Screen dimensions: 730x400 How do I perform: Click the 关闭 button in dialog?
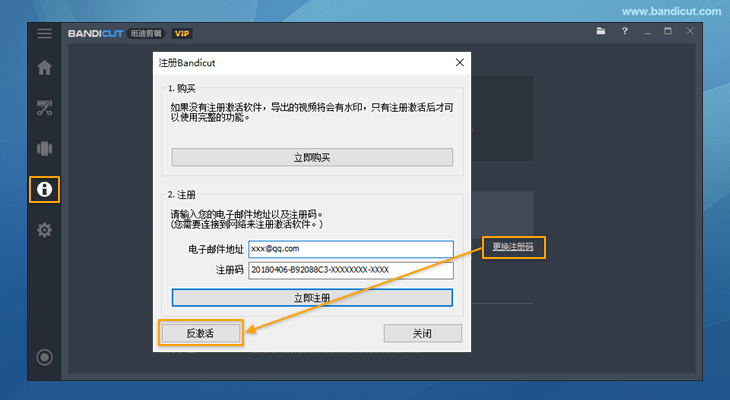(422, 333)
